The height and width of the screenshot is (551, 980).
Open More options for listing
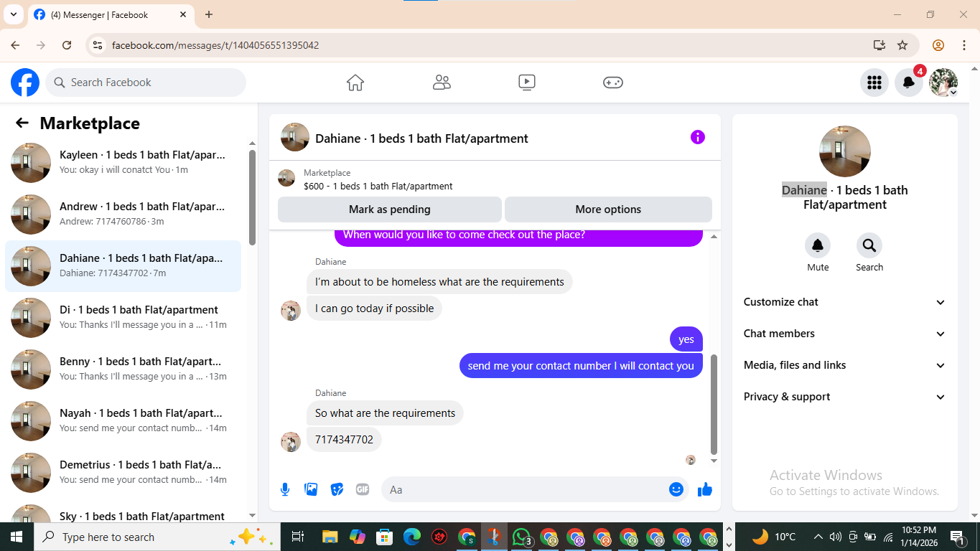pyautogui.click(x=608, y=209)
